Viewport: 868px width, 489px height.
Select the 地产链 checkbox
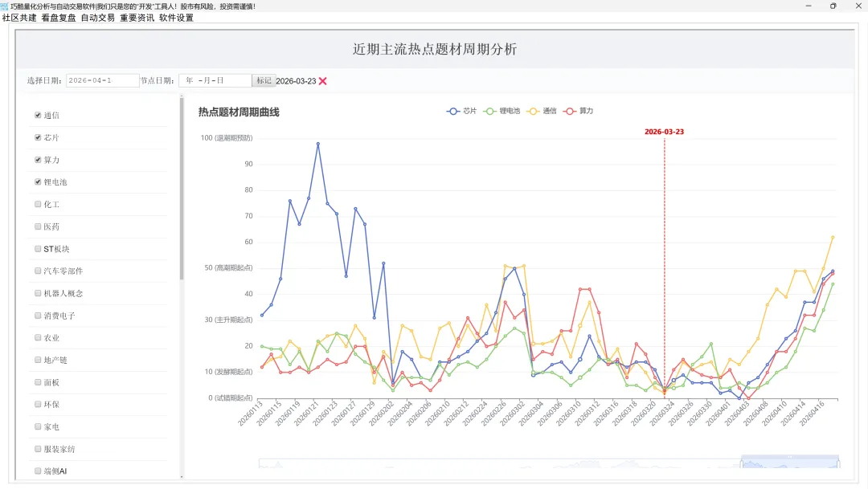[x=38, y=360]
